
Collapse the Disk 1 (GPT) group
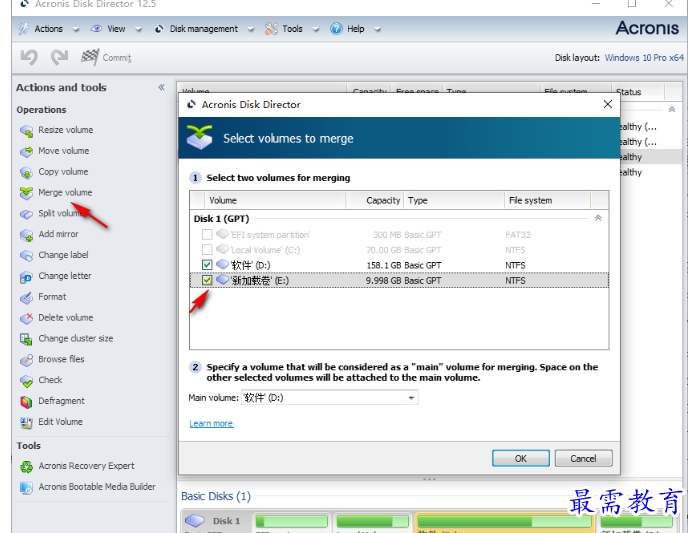pos(598,218)
